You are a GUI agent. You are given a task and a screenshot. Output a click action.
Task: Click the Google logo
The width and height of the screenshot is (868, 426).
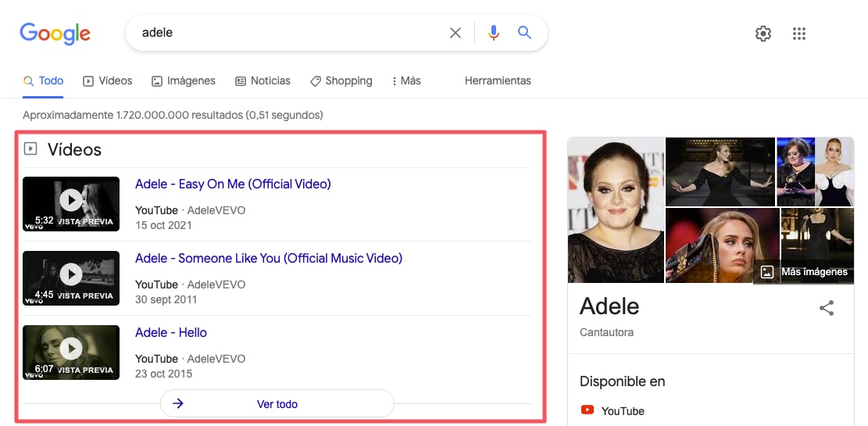[x=55, y=34]
